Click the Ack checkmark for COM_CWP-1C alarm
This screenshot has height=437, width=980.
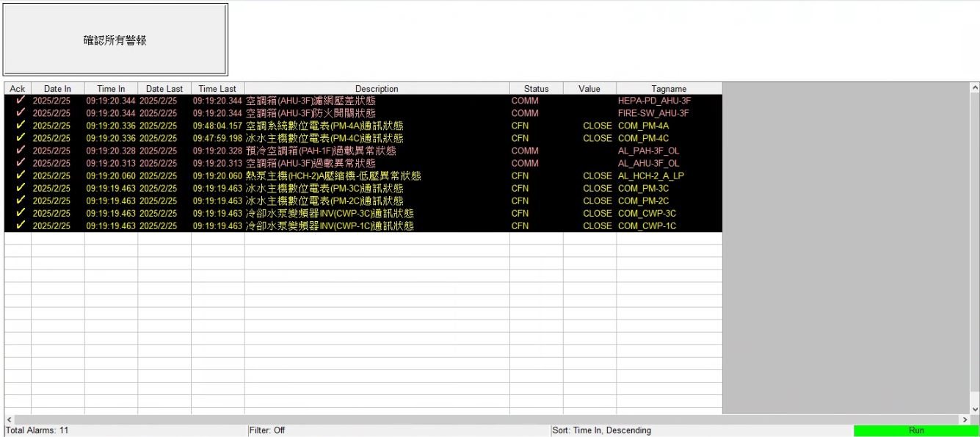pos(20,225)
